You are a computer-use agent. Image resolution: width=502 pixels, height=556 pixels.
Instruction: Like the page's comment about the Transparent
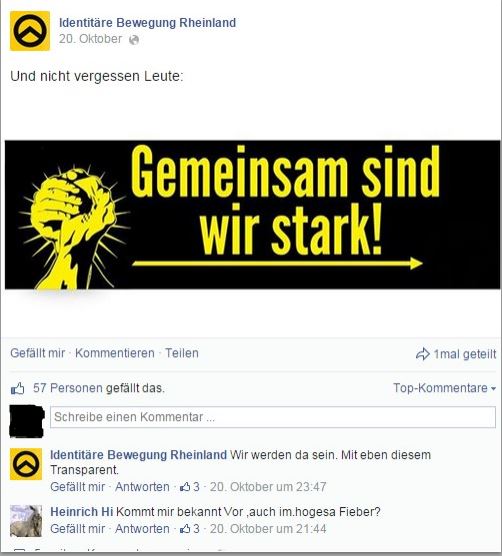78,487
